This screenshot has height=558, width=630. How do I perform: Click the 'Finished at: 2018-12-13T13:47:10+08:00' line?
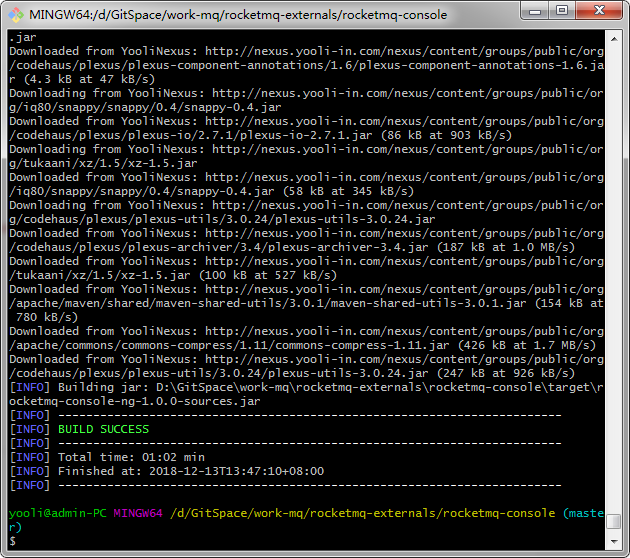coord(191,471)
